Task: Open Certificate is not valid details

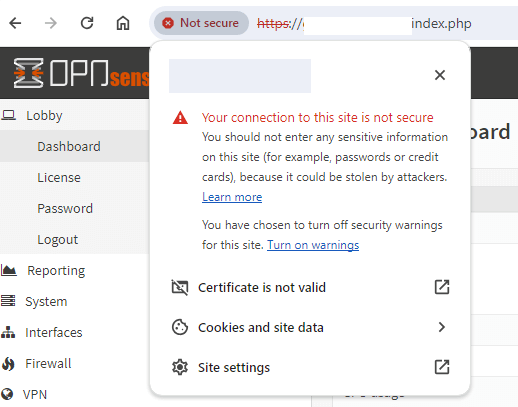Action: [310, 287]
